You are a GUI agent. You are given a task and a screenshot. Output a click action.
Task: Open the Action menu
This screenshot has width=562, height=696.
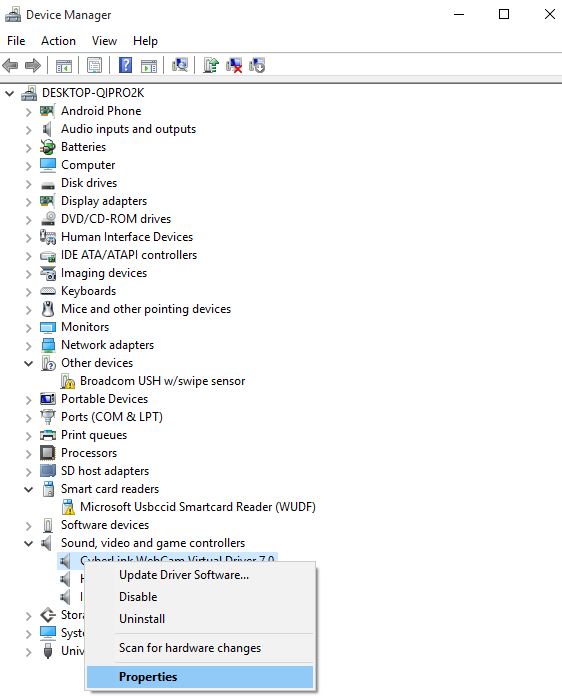58,41
